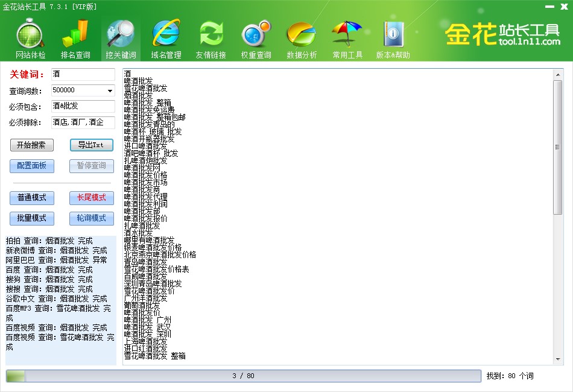Viewport: 573px width, 392px height.
Task: Click the 开始搜索 start search button
Action: click(32, 145)
